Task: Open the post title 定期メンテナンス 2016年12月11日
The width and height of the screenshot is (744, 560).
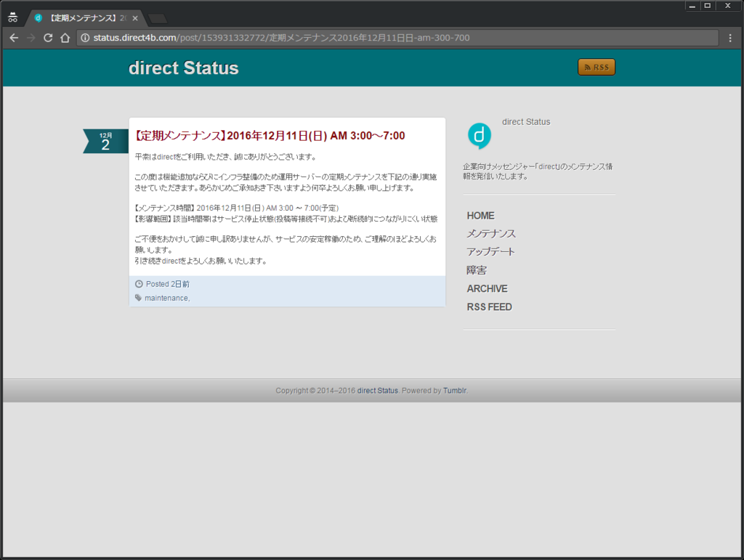Action: [270, 136]
